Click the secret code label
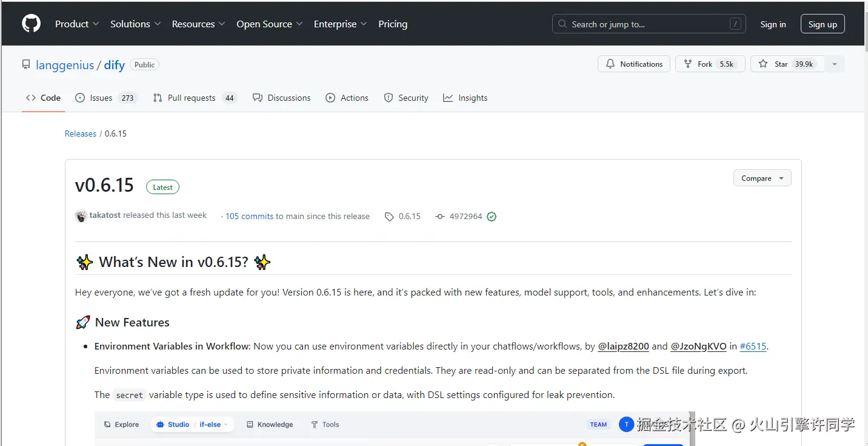 129,395
